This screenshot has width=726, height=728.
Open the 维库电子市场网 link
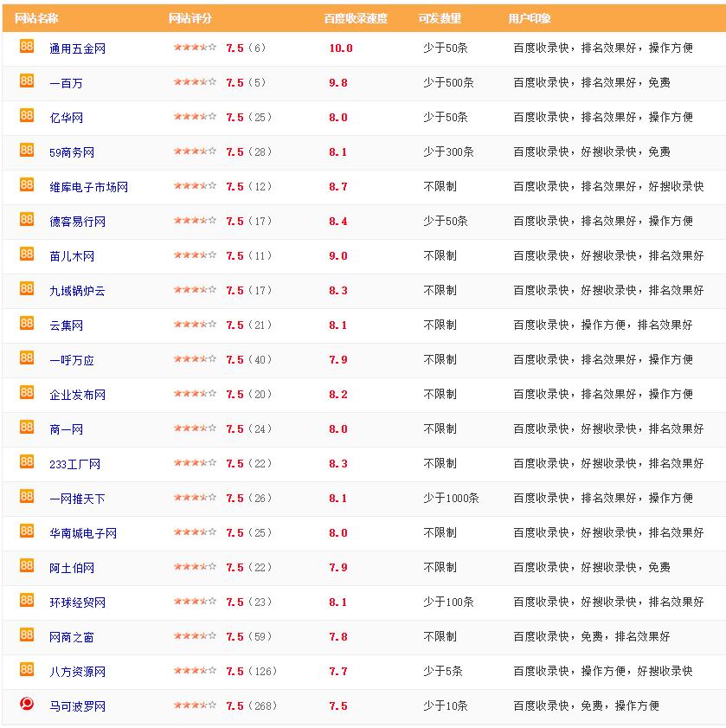pyautogui.click(x=88, y=187)
